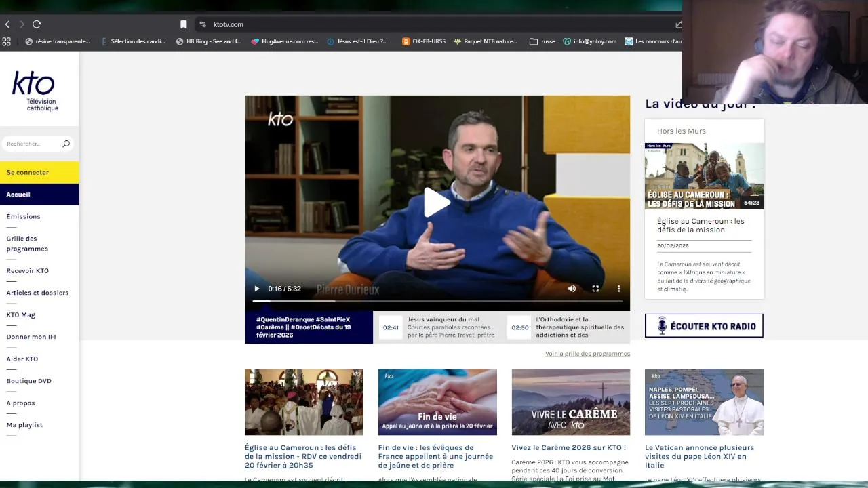
Task: Open the 'Les concours d'au' bookmark
Action: (x=654, y=41)
